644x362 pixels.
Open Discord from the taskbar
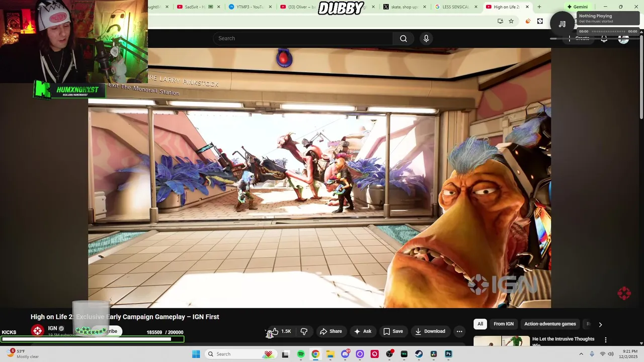click(x=345, y=354)
